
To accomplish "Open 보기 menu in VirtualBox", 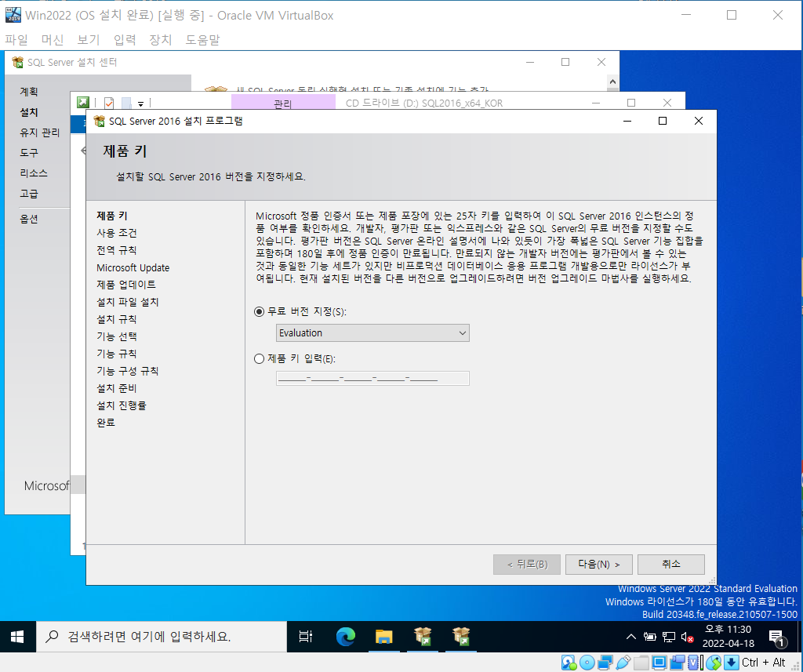I will pyautogui.click(x=88, y=39).
